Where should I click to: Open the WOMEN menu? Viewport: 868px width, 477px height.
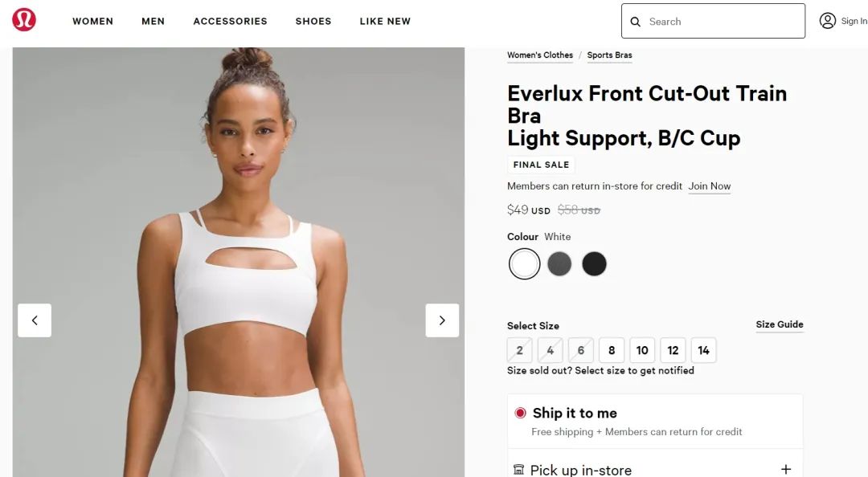[93, 21]
